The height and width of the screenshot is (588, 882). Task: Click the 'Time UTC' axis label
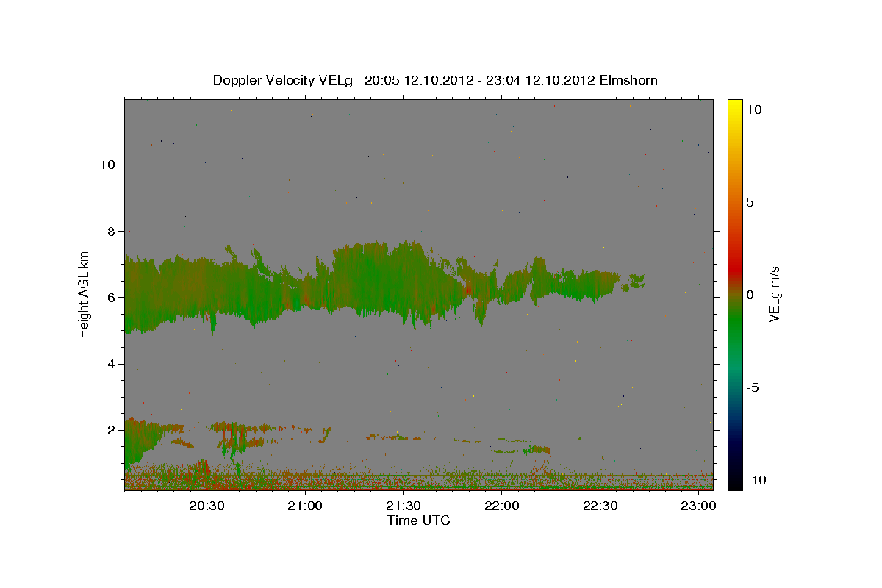[x=418, y=520]
